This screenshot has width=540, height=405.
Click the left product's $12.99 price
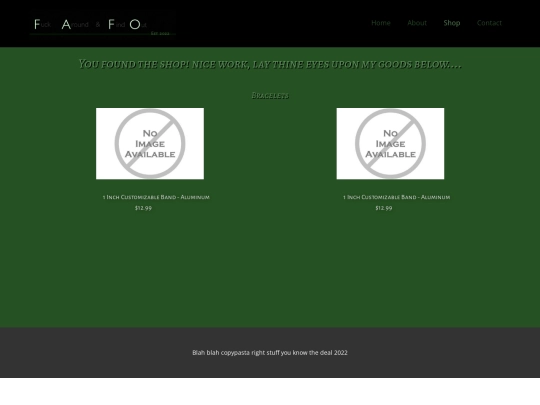143,208
